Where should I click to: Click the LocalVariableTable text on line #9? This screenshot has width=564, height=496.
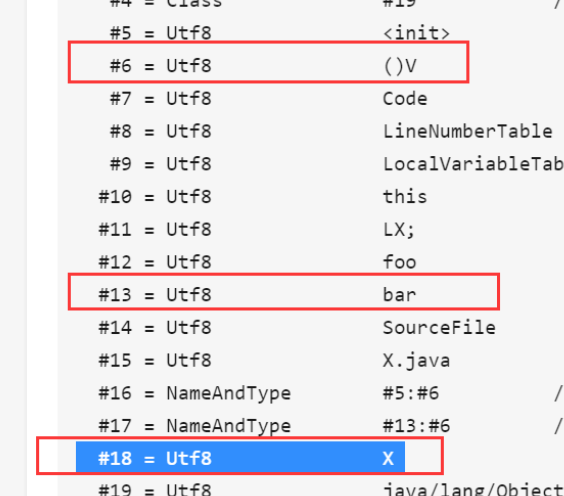coord(473,164)
